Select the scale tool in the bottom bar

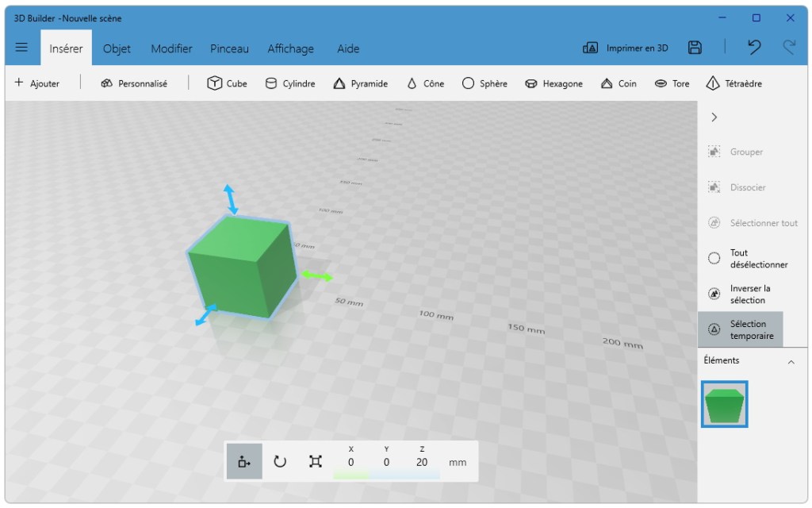314,460
